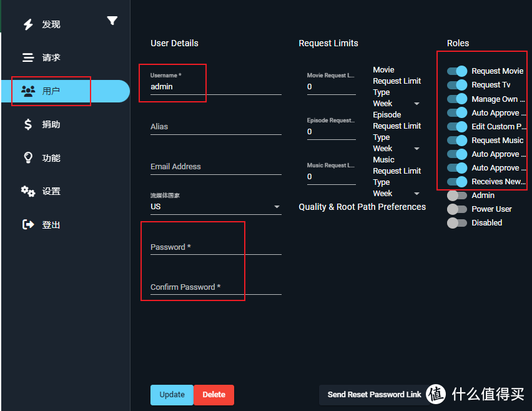Open the 设置 menu item

51,191
